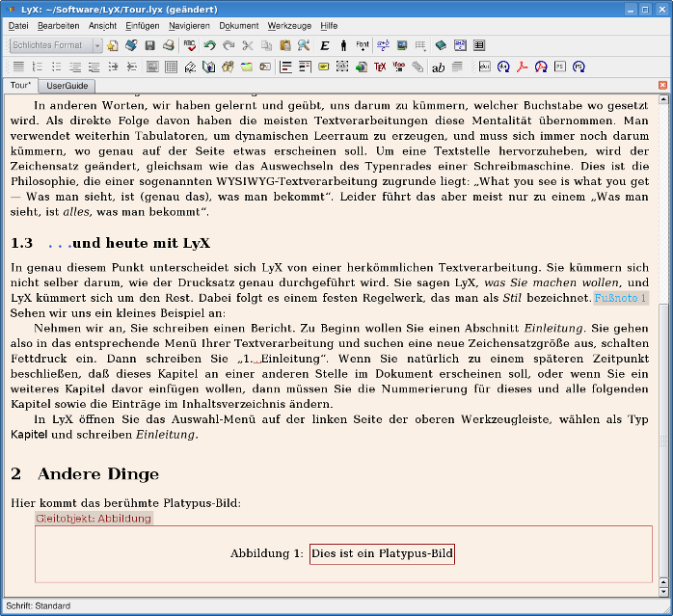Toggle emphasized text style (E icon)
This screenshot has width=673, height=616.
325,45
